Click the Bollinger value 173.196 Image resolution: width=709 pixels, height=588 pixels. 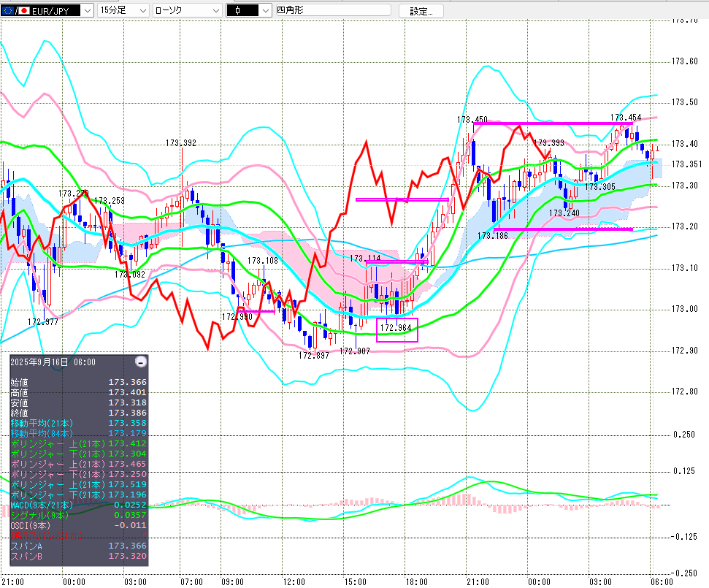tap(128, 495)
